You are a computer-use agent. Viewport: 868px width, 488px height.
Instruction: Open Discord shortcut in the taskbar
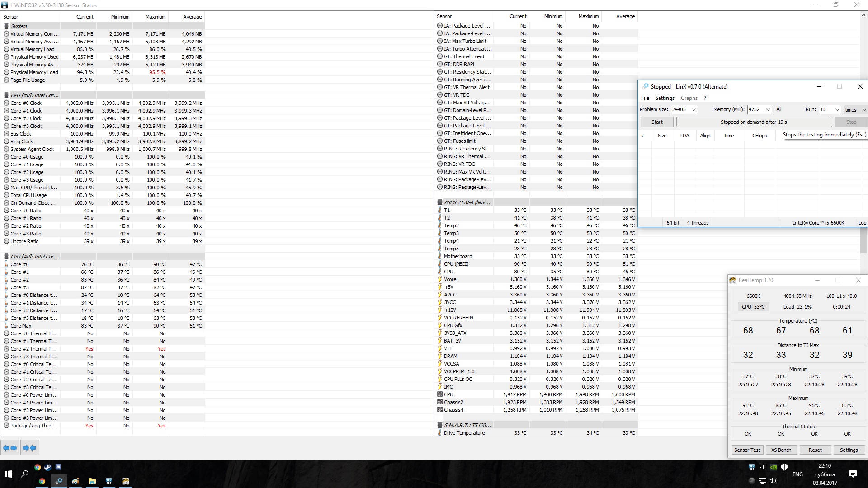coord(58,467)
